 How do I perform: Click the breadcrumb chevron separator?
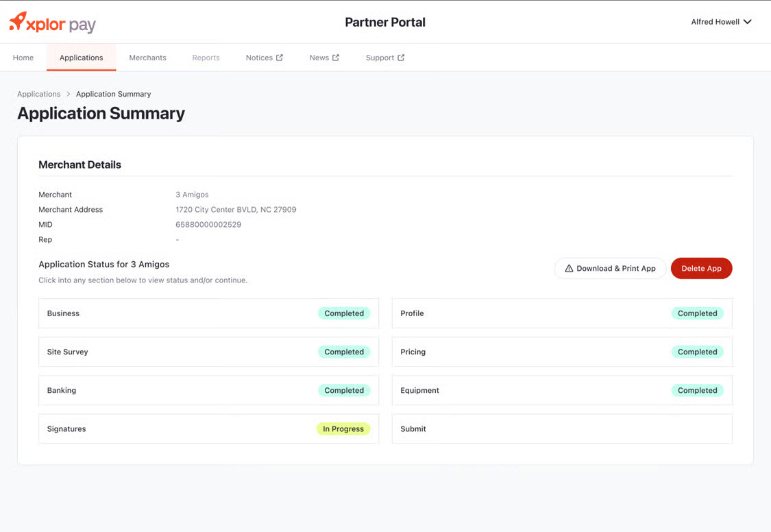coord(69,94)
